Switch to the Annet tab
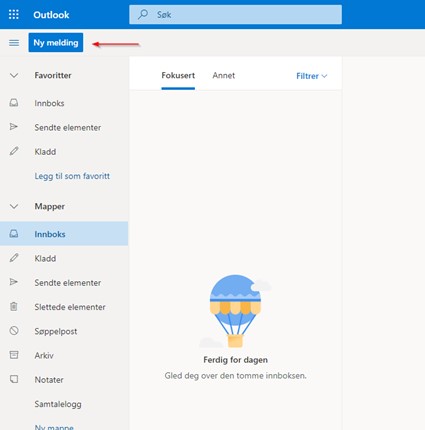Image resolution: width=425 pixels, height=430 pixels. pyautogui.click(x=224, y=76)
